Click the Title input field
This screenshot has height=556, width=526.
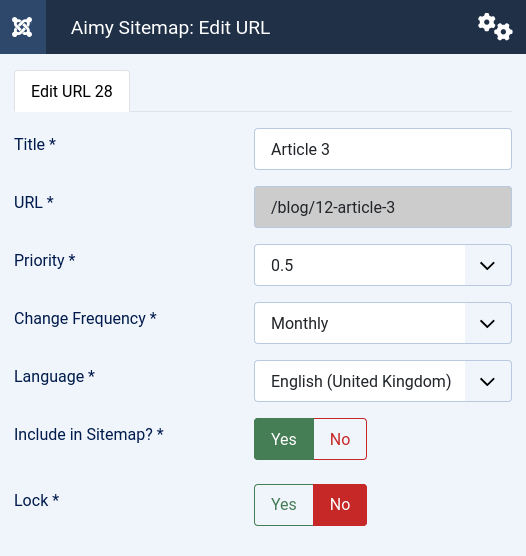click(x=383, y=149)
